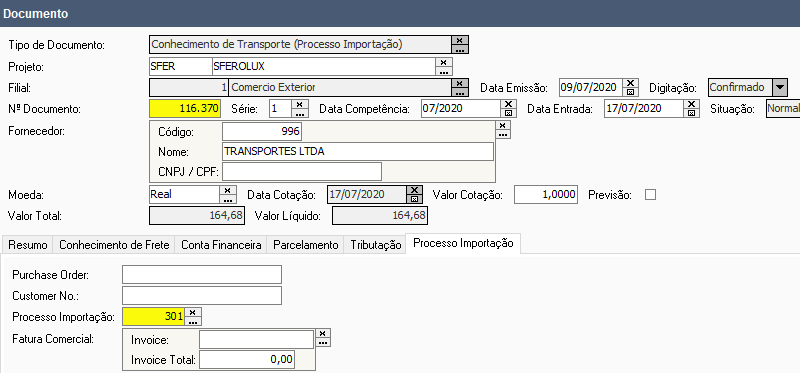Viewport: 800px width, 373px height.
Task: Focus the Purchase Order input field
Action: click(x=202, y=275)
